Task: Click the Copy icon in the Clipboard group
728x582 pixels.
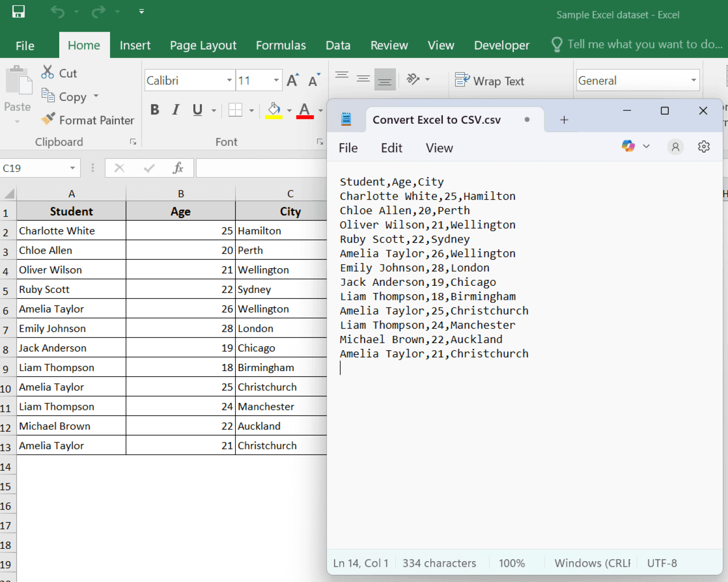Action: click(x=49, y=96)
